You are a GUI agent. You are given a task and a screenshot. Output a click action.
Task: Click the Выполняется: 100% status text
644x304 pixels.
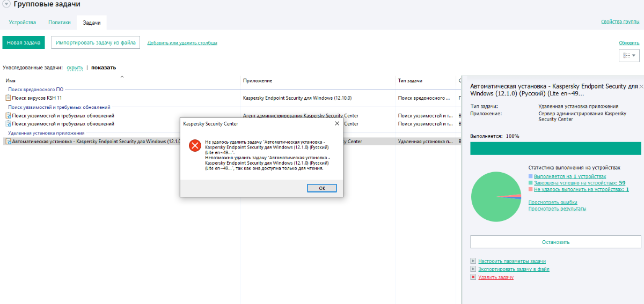[495, 136]
